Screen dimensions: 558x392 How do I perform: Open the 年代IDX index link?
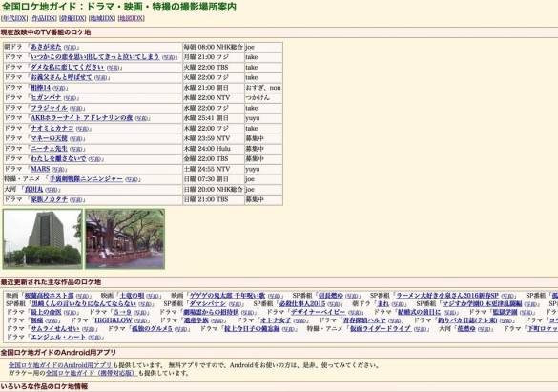coord(14,18)
